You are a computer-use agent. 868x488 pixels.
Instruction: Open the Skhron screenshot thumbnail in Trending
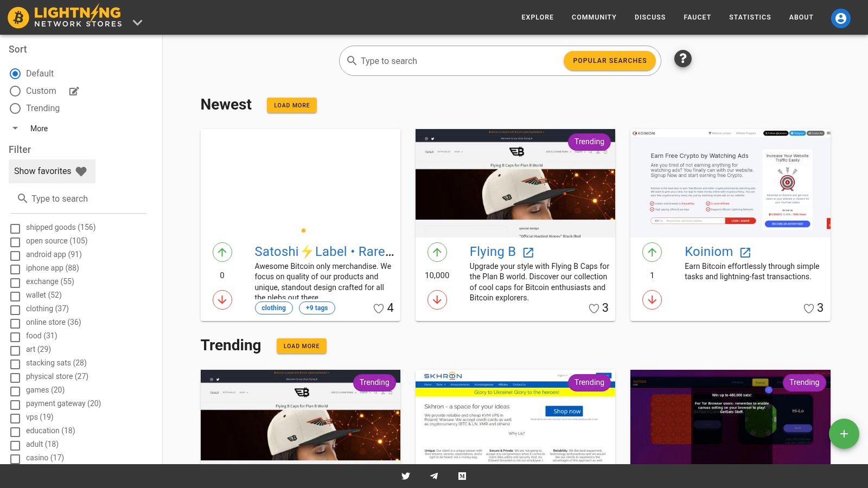pos(515,416)
